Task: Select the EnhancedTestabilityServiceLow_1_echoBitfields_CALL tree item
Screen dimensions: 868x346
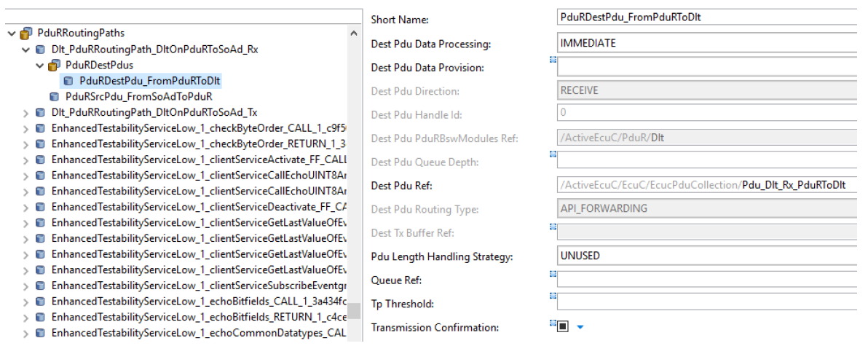Action: 199,301
